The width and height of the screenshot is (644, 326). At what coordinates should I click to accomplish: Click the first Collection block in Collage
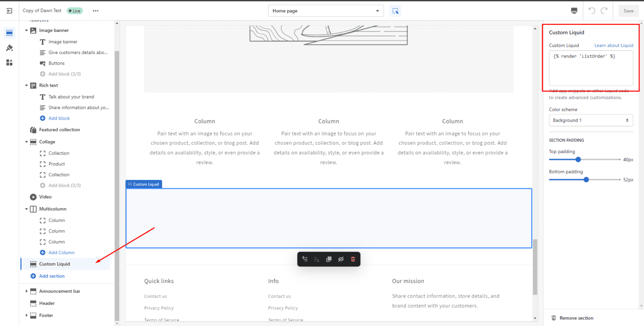(x=59, y=154)
